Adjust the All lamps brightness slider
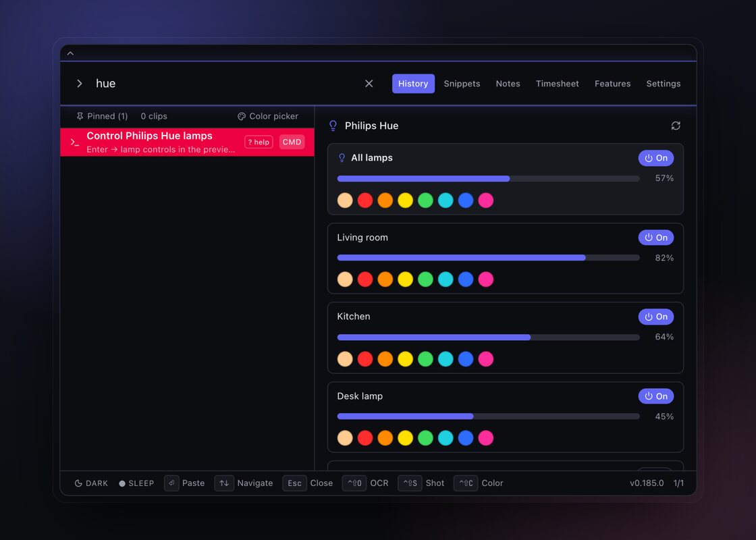This screenshot has height=540, width=756. point(489,179)
